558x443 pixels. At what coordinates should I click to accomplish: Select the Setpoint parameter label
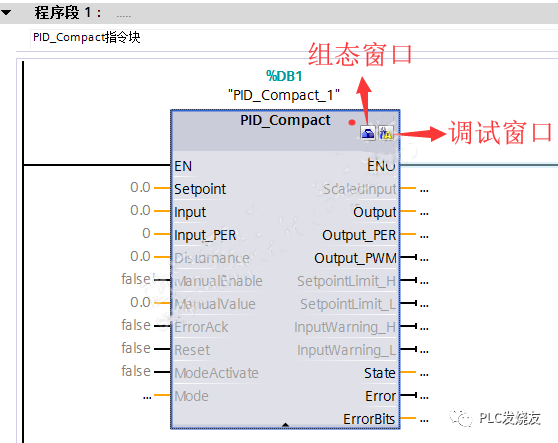(200, 189)
